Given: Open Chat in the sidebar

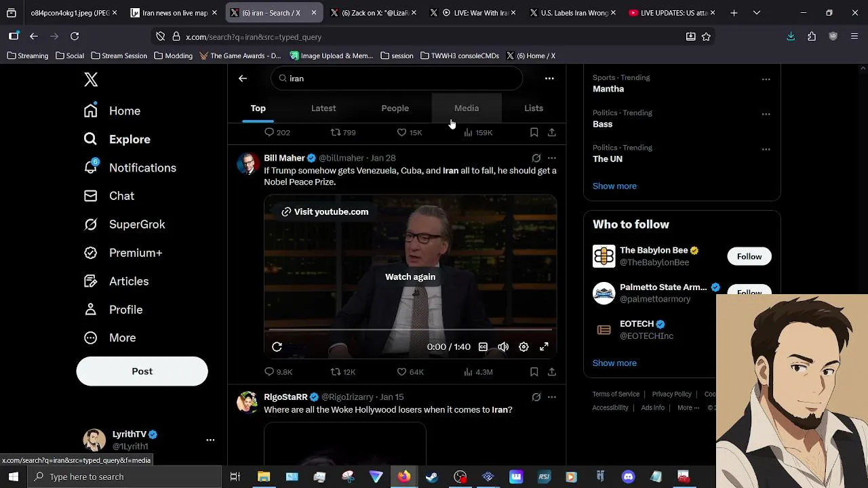Looking at the screenshot, I should point(108,196).
